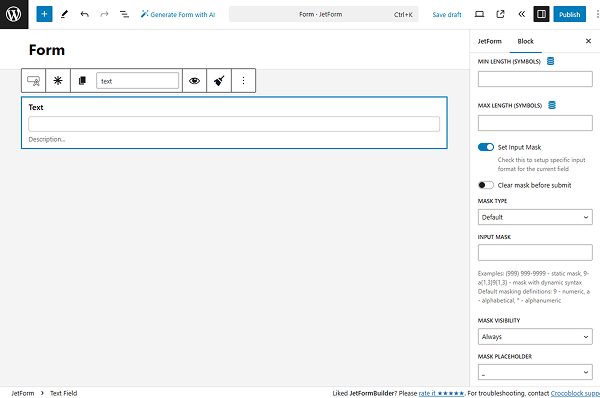600x398 pixels.
Task: Click the WordPress logo icon
Action: coord(14,14)
